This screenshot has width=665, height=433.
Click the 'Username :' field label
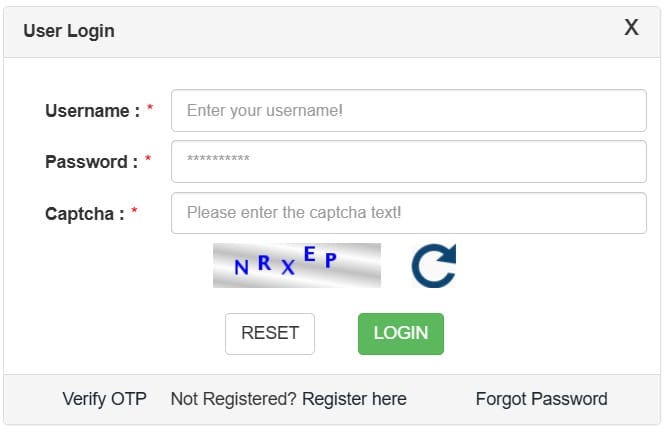pyautogui.click(x=92, y=111)
